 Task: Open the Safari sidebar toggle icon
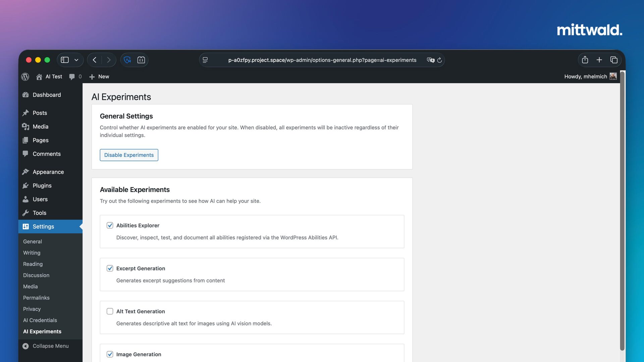65,60
